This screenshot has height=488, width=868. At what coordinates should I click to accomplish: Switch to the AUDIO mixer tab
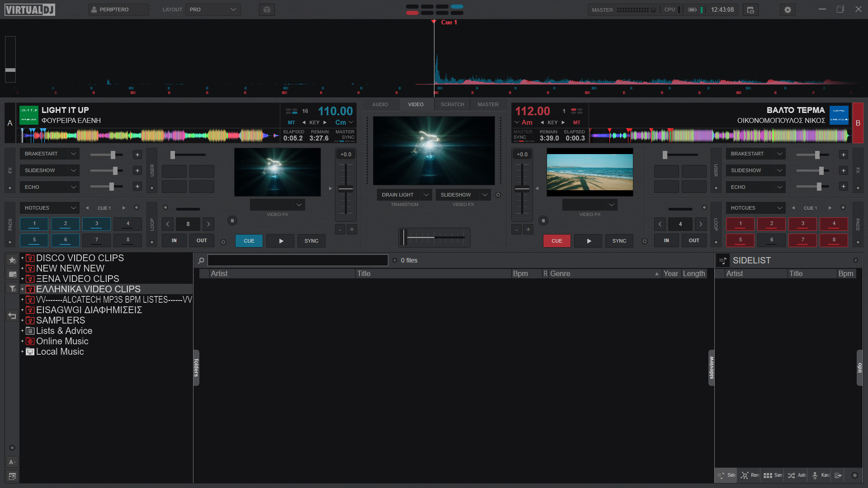click(x=380, y=104)
